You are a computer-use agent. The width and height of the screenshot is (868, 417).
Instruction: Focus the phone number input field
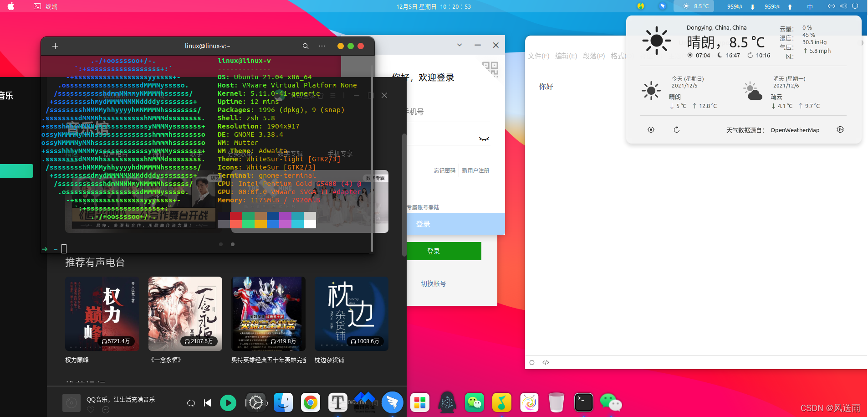449,112
